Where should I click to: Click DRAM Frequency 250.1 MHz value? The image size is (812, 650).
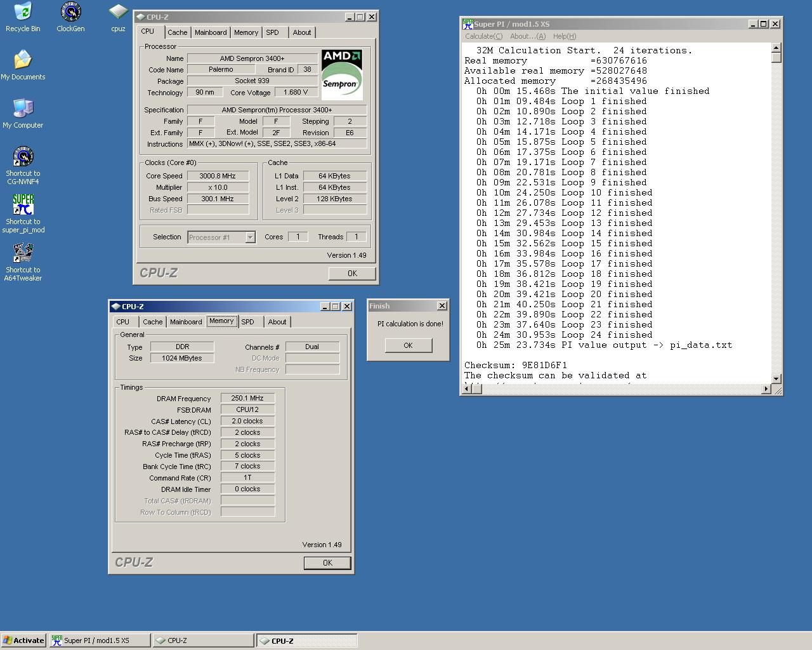247,398
